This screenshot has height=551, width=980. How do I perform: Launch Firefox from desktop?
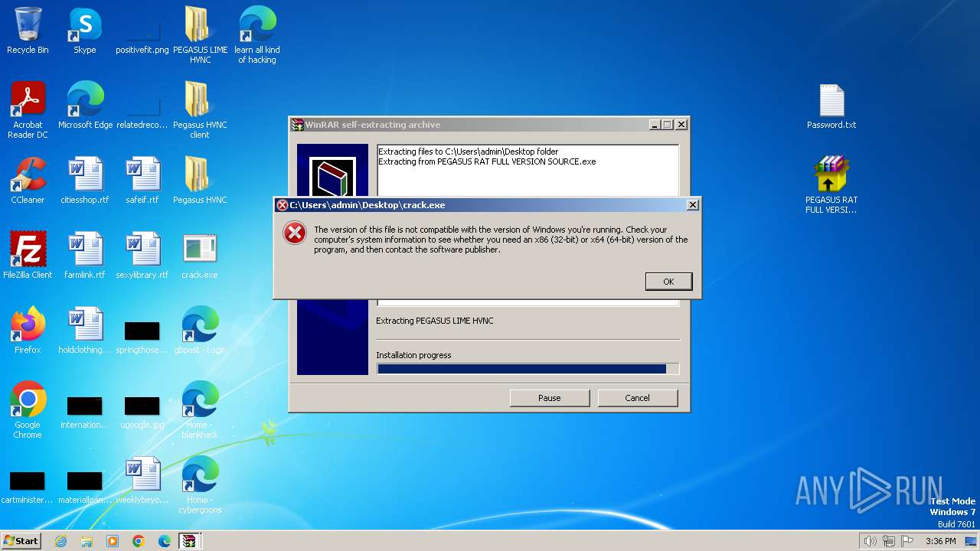[28, 331]
